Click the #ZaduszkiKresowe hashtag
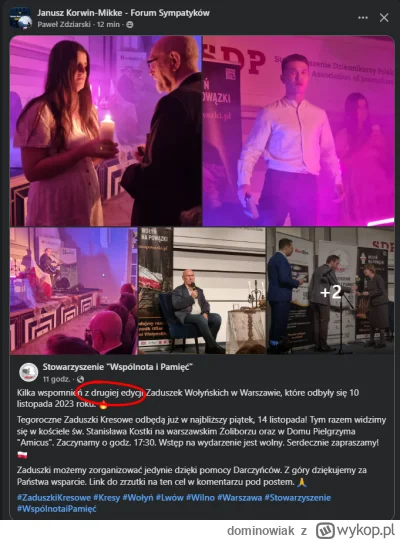This screenshot has width=400, height=540. coord(54,498)
